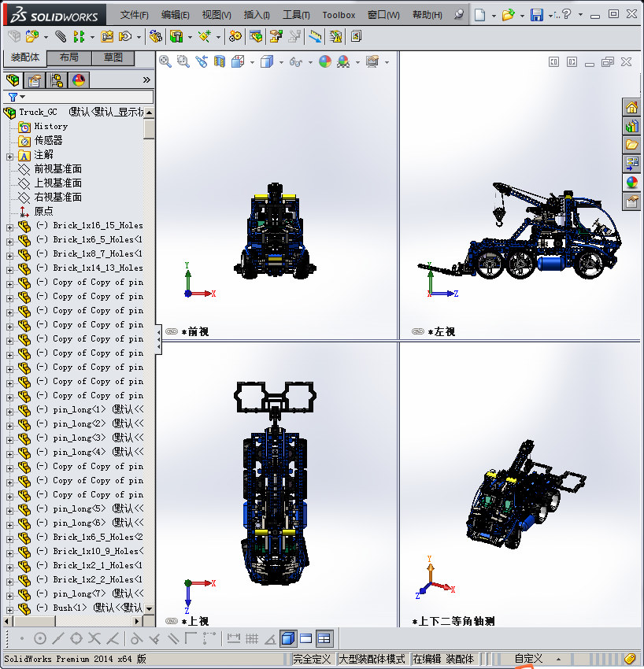Click the Insert Components icon in assembly toolbar
644x669 pixels.
[32, 37]
